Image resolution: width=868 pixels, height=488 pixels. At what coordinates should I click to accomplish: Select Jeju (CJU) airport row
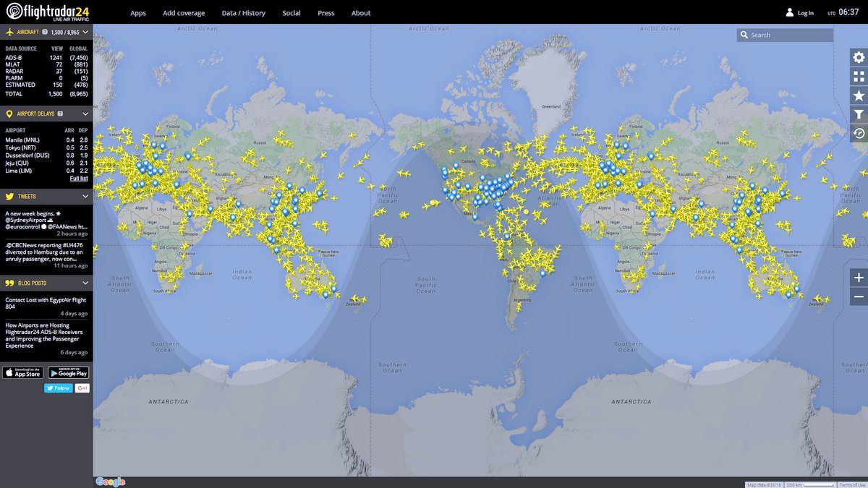[x=46, y=163]
